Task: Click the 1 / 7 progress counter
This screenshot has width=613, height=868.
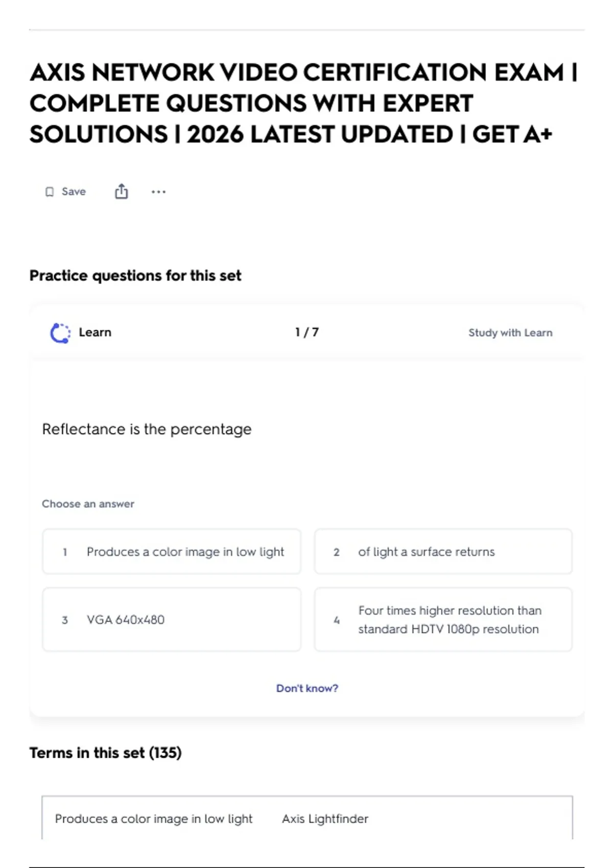Action: point(307,332)
